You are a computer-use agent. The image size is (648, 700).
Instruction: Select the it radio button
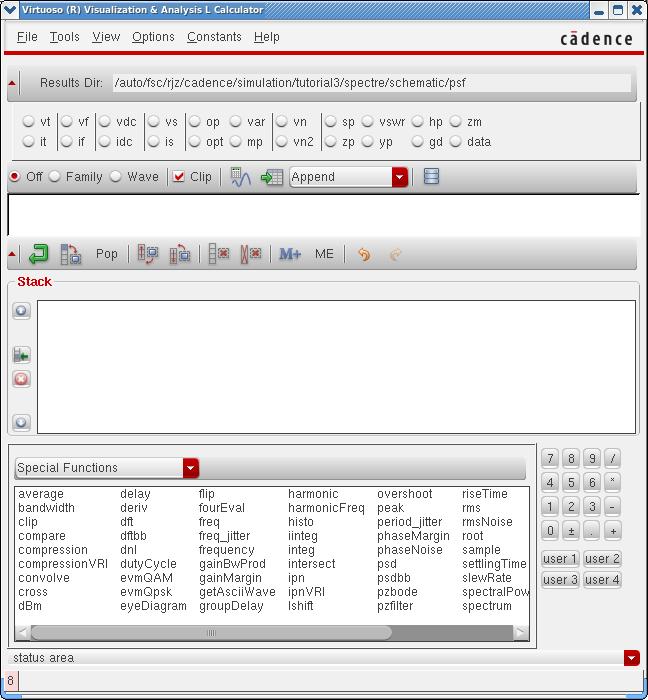tap(29, 142)
